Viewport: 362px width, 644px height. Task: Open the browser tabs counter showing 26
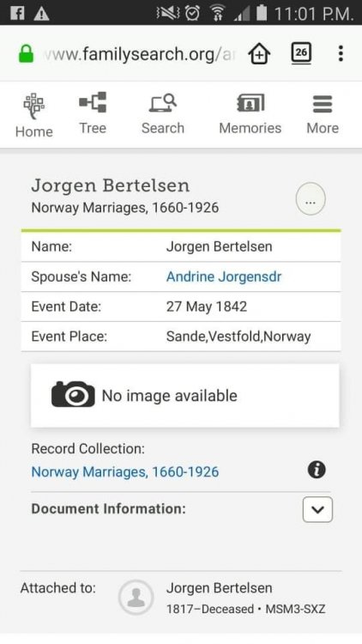301,53
